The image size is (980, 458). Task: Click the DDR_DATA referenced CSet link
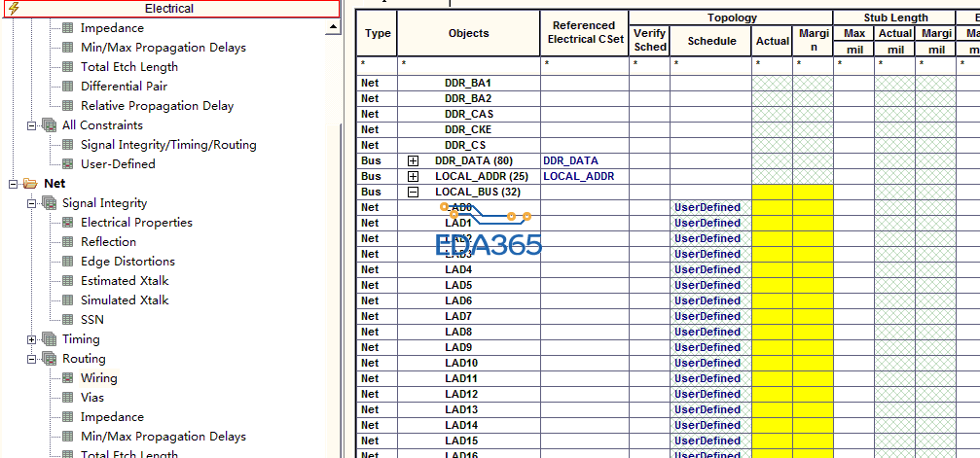[570, 160]
